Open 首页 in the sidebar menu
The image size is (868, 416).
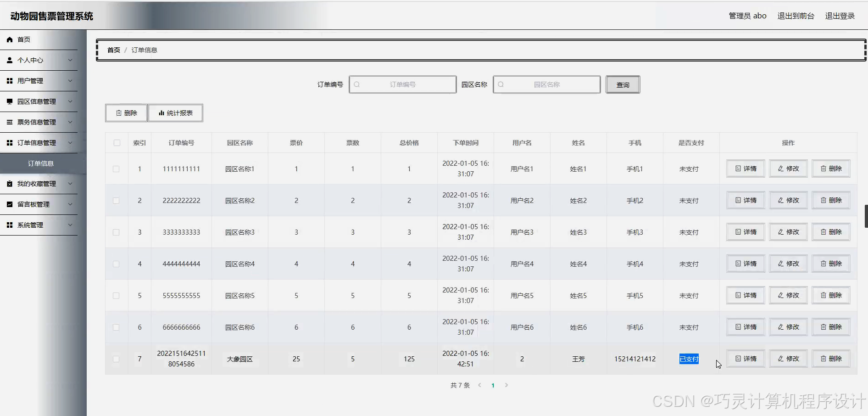(x=24, y=39)
